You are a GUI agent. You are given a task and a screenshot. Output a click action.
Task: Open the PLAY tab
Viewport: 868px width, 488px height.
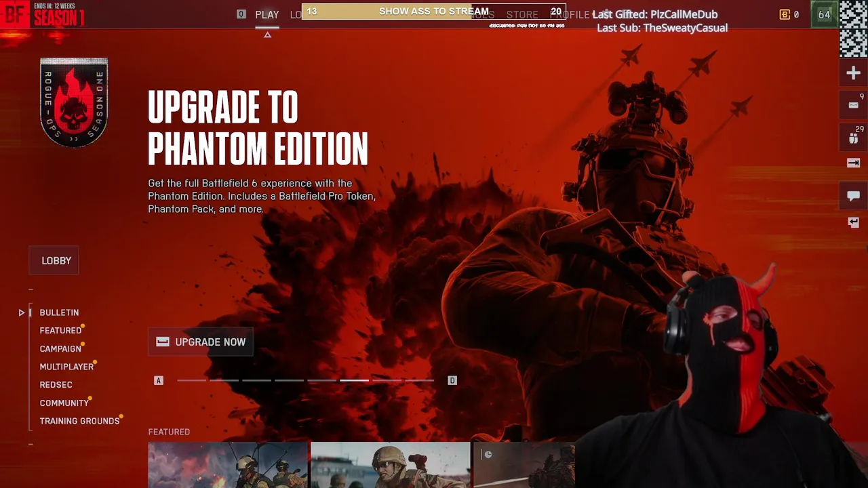(267, 14)
